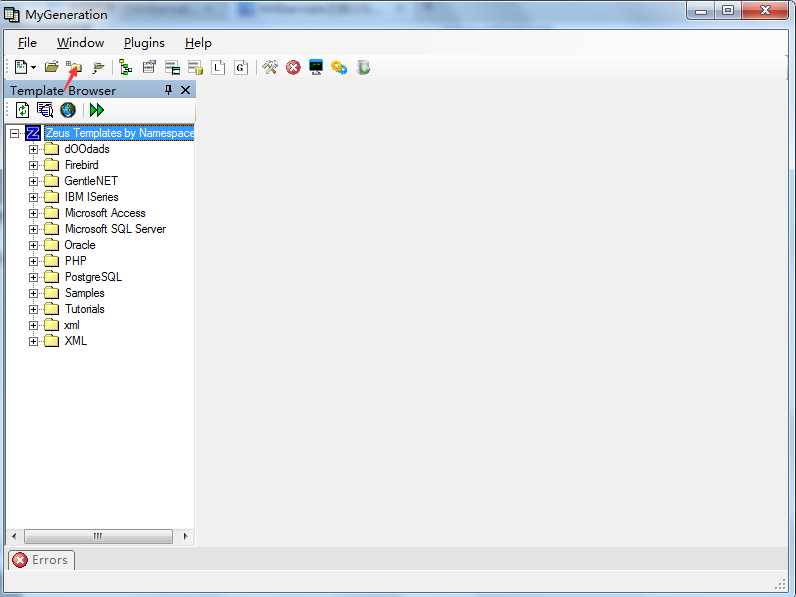Click the MyGeneration title bar app icon
The height and width of the screenshot is (597, 796).
pyautogui.click(x=12, y=14)
